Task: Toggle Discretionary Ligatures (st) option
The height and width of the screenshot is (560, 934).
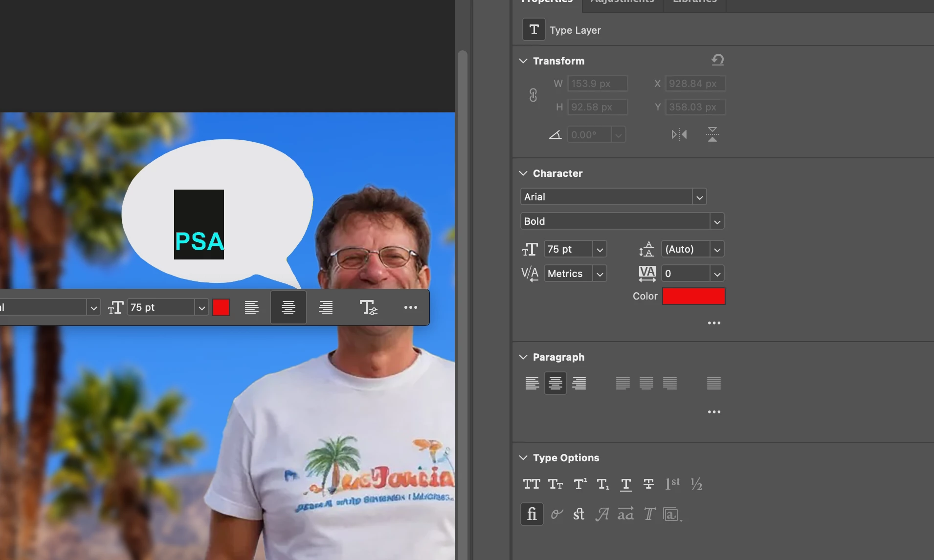Action: [579, 514]
